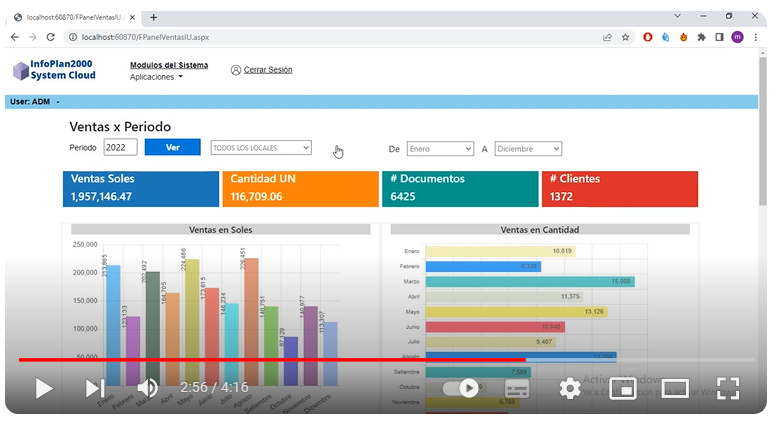776x422 pixels.
Task: View site information icon in address bar
Action: click(73, 37)
